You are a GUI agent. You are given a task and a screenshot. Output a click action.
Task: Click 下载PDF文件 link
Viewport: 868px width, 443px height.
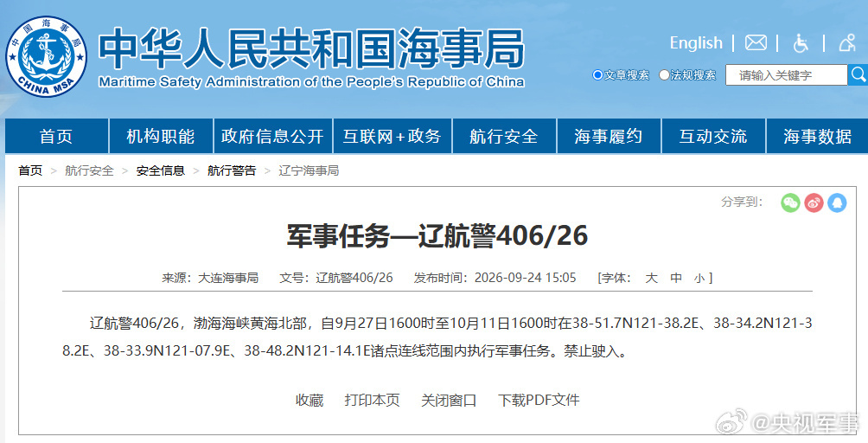(x=539, y=400)
